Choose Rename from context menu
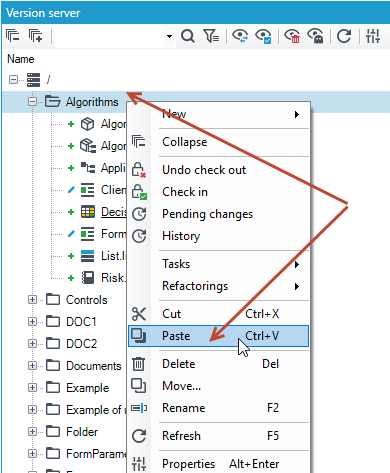Screen dimensions: 390x473 click(x=219, y=408)
